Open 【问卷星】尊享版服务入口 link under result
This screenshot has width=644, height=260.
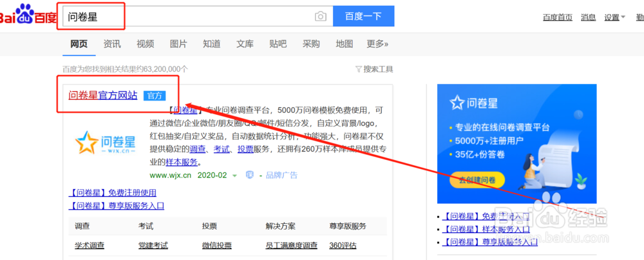(117, 206)
